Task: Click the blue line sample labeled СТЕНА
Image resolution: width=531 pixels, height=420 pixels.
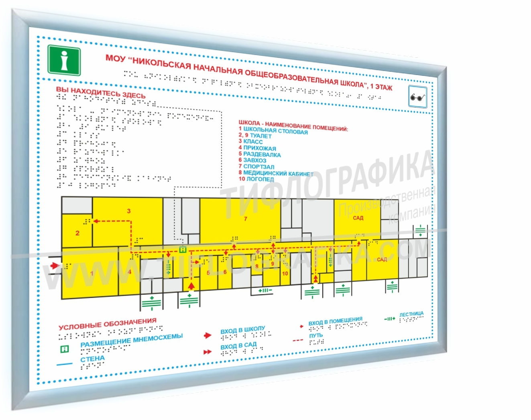Action: (64, 364)
